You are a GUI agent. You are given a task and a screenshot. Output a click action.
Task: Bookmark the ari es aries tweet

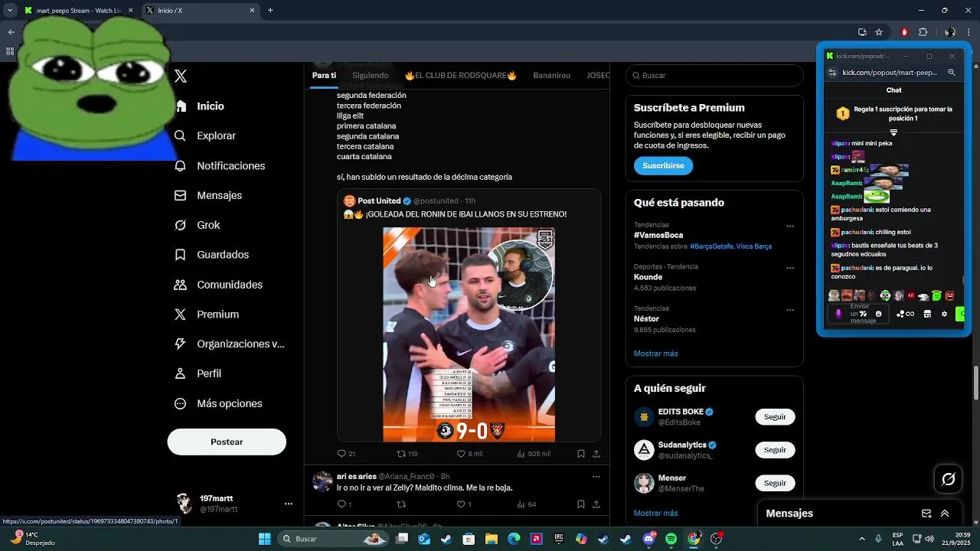click(581, 504)
